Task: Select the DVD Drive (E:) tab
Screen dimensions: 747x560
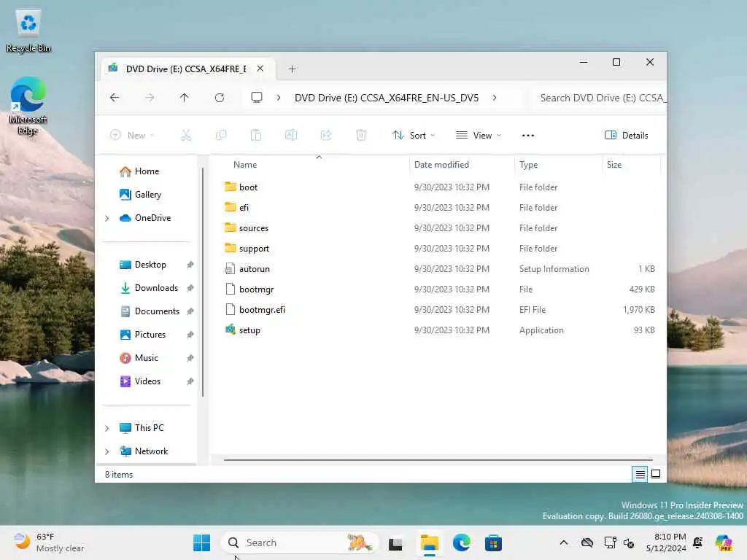Action: [186, 69]
